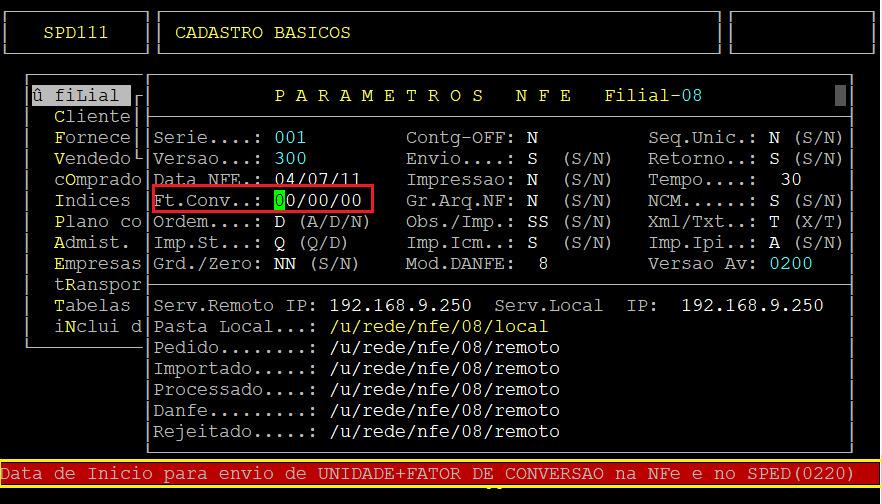Toggle the Impressao S/N value
Screen dimensions: 882x504
[532, 180]
